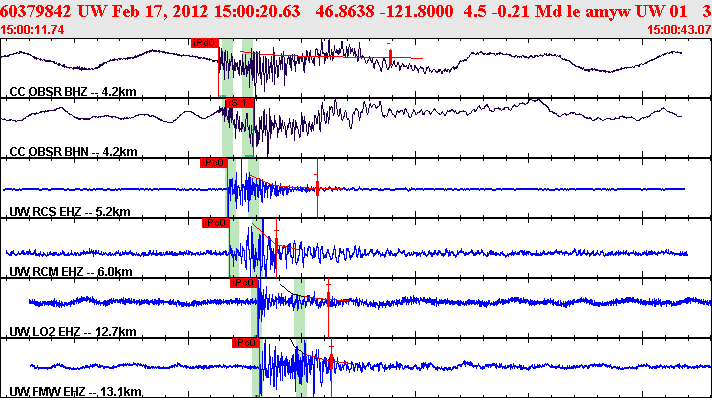Image resolution: width=712 pixels, height=398 pixels.
Task: Click the coda end marker on OBSR BHZ
Action: pyautogui.click(x=390, y=56)
